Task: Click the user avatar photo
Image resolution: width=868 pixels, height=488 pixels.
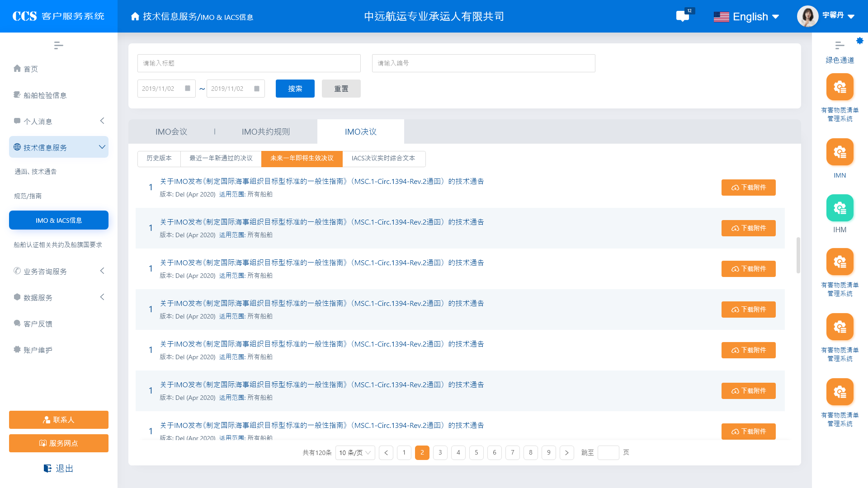Action: (807, 16)
